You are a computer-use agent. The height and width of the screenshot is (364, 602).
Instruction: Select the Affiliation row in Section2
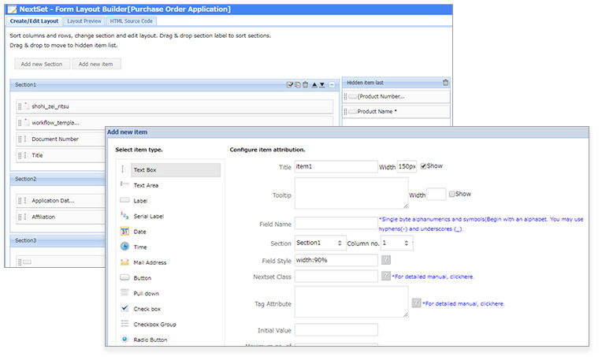[x=61, y=217]
